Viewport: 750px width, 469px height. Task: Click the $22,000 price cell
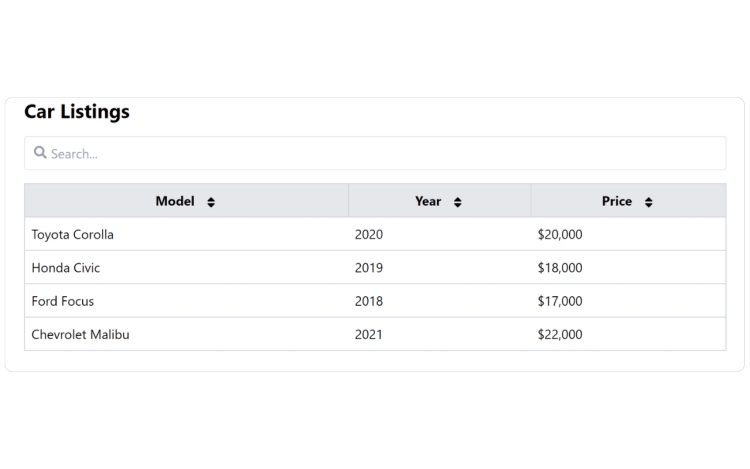(x=629, y=334)
